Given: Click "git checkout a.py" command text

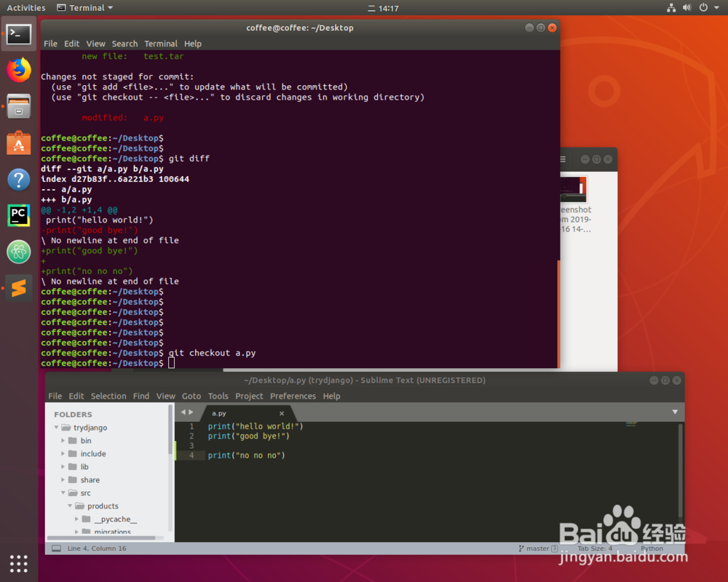Looking at the screenshot, I should [x=212, y=353].
